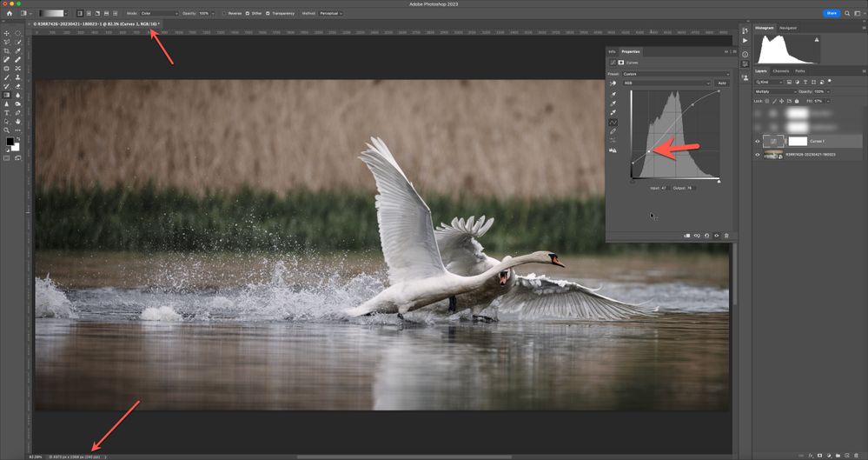
Task: Select the Crop tool
Action: tap(7, 50)
